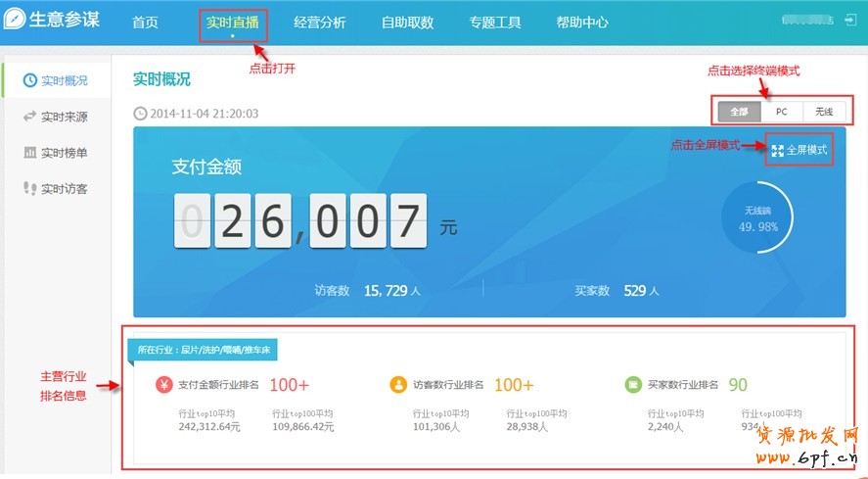The height and width of the screenshot is (479, 868).
Task: Click the red yen icon for 支付金额行业排名
Action: coord(164,385)
